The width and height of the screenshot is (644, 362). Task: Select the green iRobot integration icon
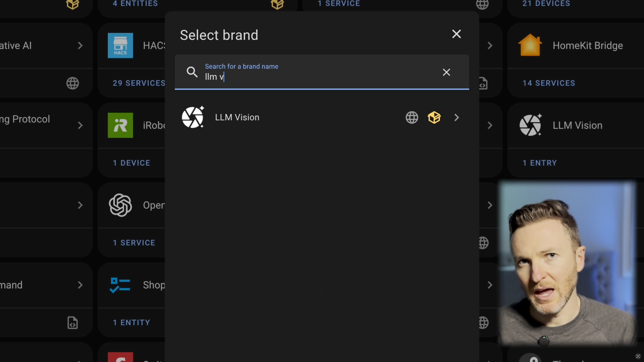(x=120, y=125)
